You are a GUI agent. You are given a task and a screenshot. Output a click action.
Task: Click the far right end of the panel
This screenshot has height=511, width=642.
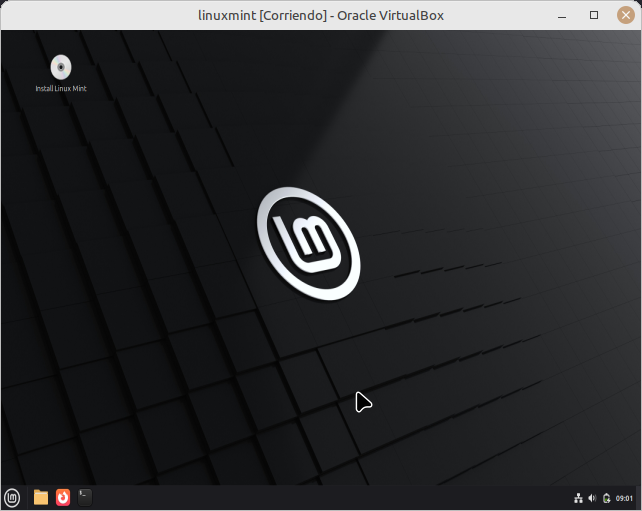coord(638,498)
